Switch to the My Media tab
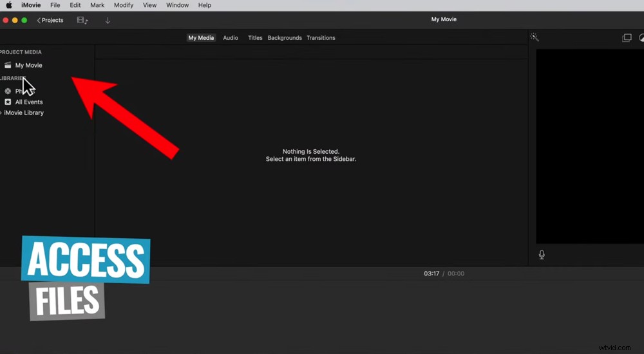The height and width of the screenshot is (354, 644). [201, 38]
